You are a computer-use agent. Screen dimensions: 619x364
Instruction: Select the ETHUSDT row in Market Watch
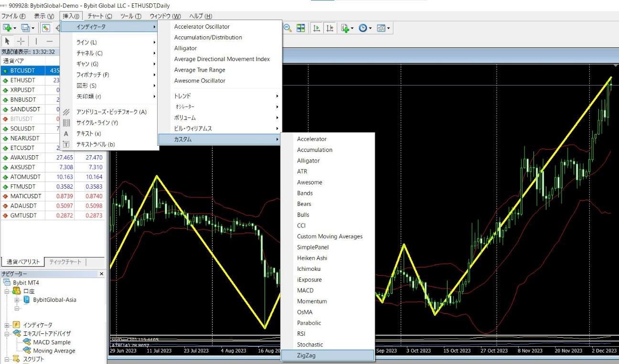pos(22,80)
